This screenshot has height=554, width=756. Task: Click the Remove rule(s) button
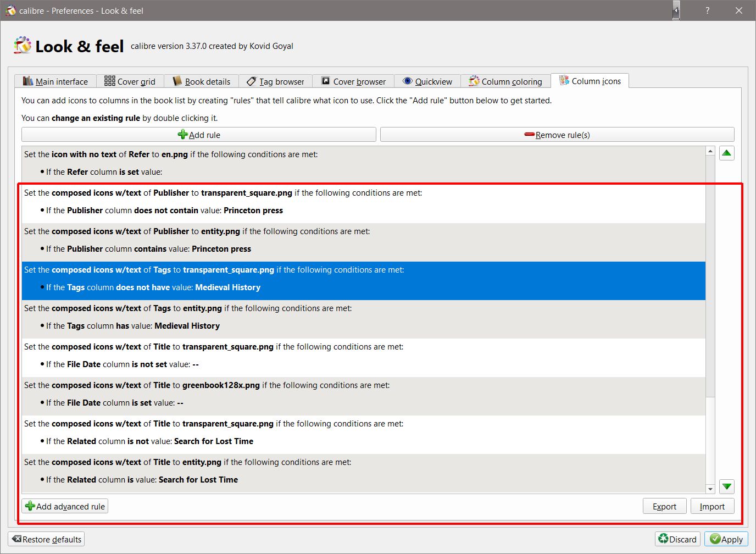[557, 135]
